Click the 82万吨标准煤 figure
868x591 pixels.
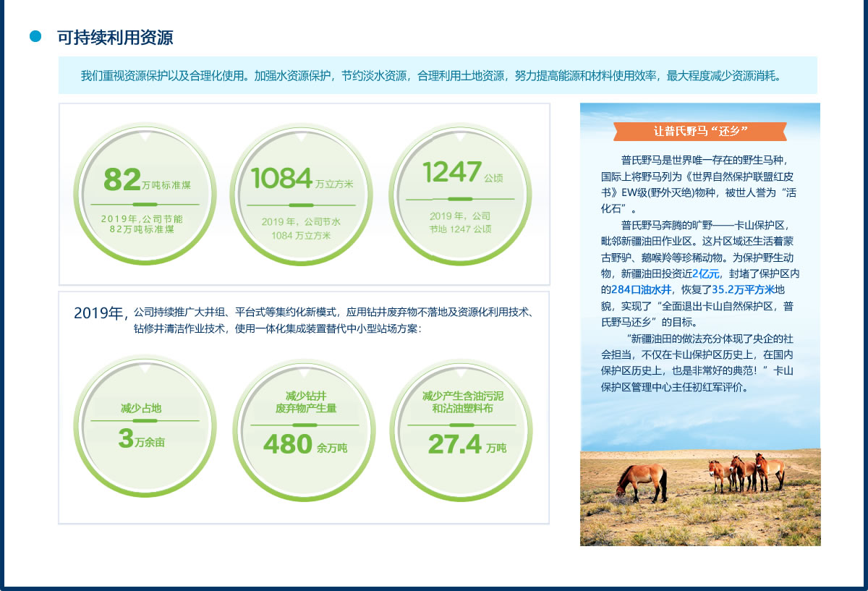148,179
